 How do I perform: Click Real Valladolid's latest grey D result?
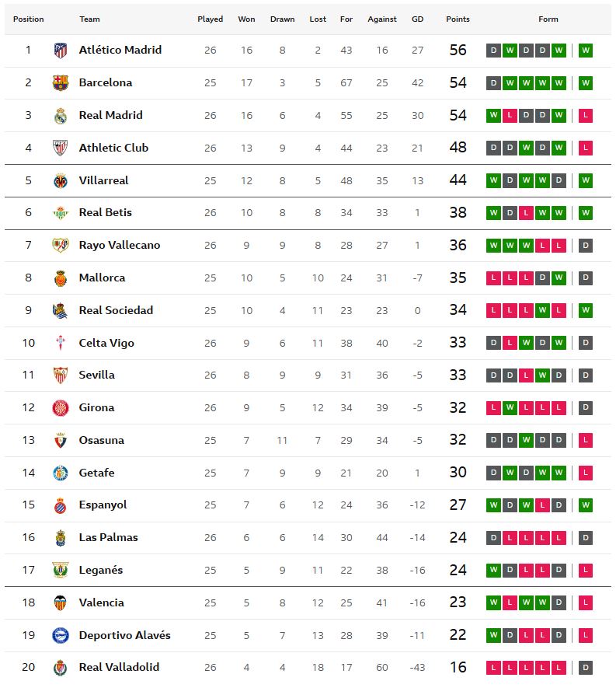(x=585, y=667)
